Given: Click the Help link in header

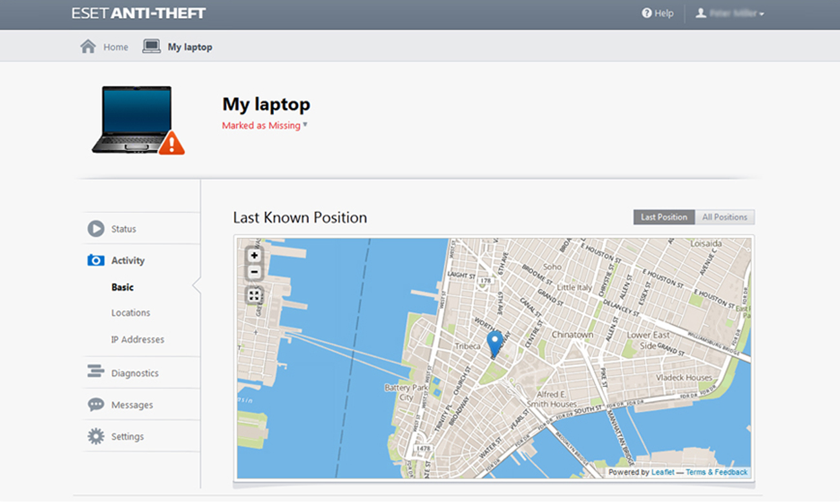Looking at the screenshot, I should (x=664, y=13).
